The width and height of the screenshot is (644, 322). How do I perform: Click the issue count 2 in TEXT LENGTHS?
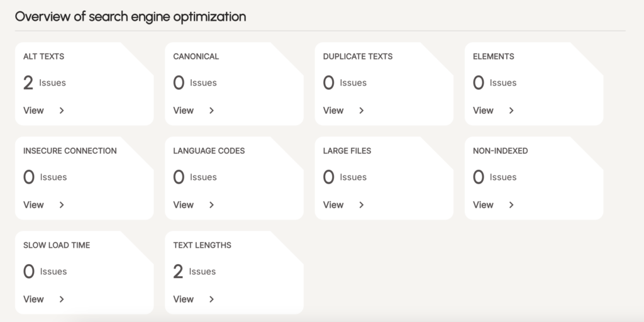pyautogui.click(x=178, y=272)
